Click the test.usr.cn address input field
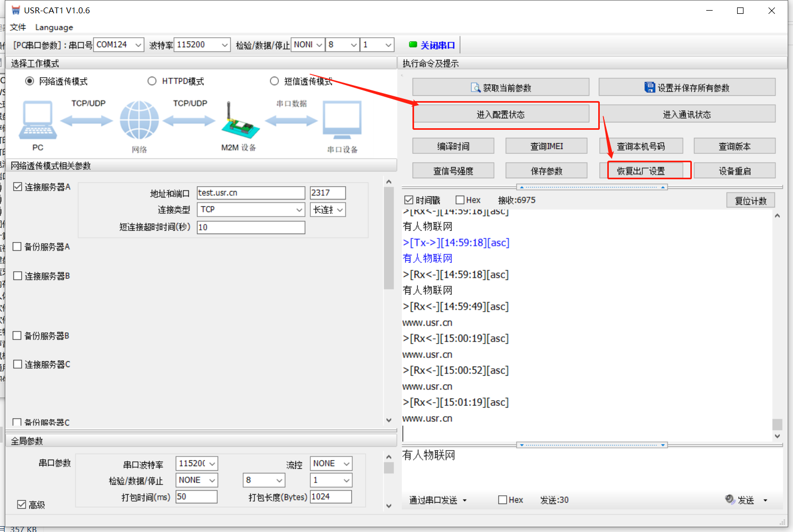 coord(250,193)
